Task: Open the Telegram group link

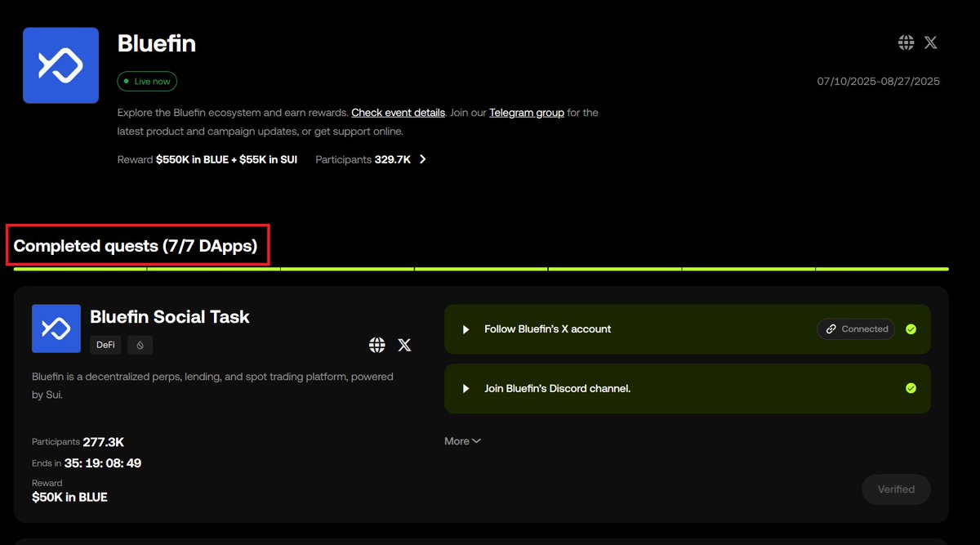Action: pos(527,113)
